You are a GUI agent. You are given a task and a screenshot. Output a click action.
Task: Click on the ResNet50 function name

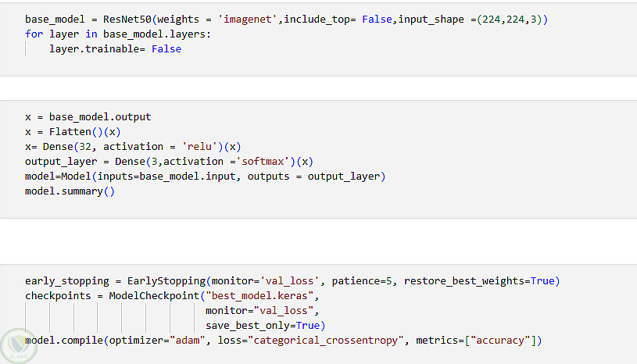[x=127, y=20]
